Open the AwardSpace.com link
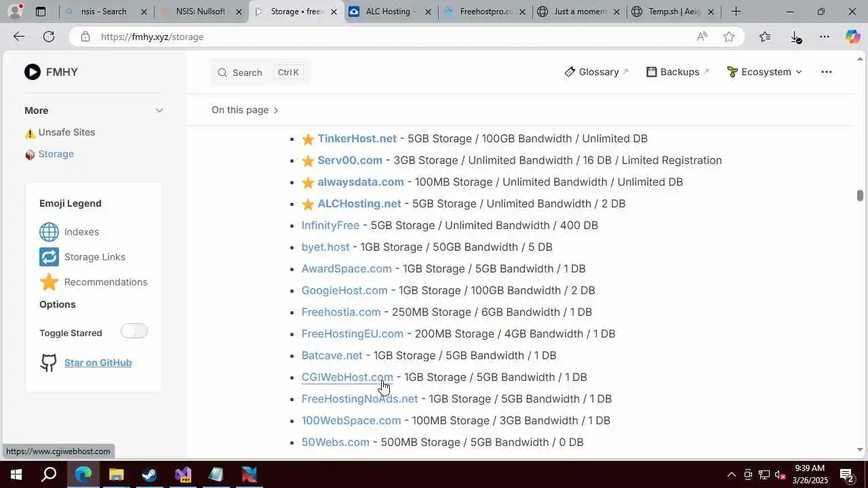Image resolution: width=868 pixels, height=488 pixels. [x=347, y=268]
